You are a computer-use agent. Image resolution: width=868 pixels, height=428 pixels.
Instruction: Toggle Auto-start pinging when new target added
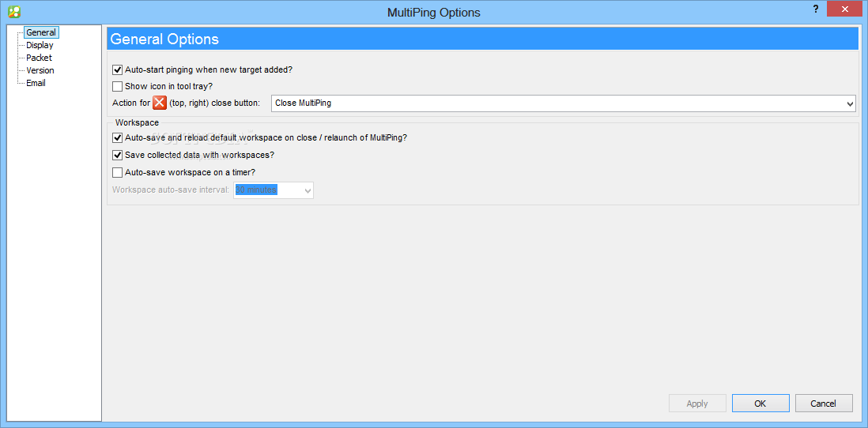point(117,70)
